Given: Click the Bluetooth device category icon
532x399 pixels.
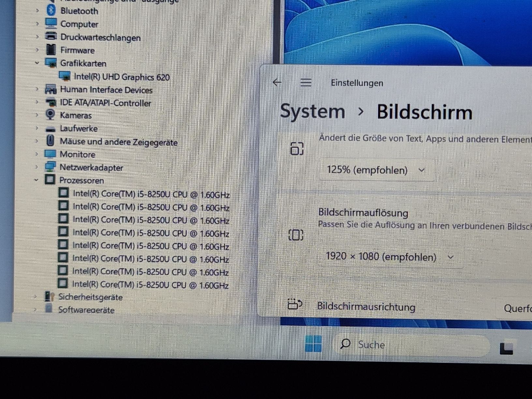Looking at the screenshot, I should tap(51, 10).
